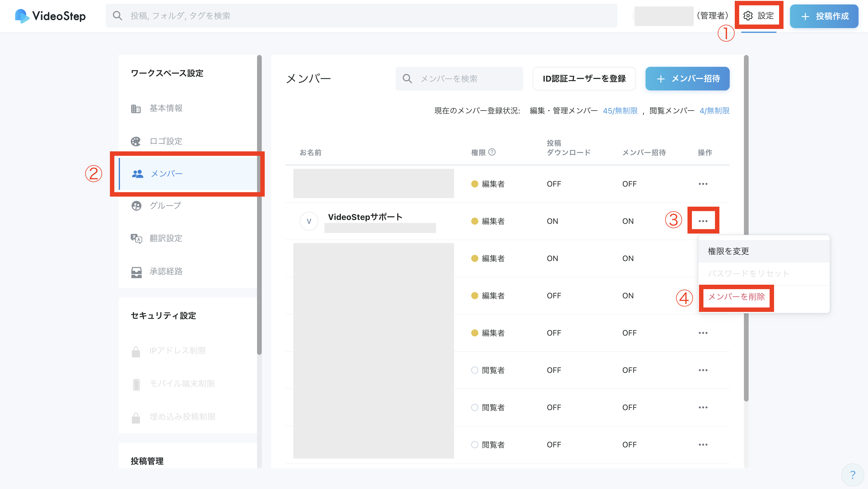Viewport: 868px width, 489px height.
Task: Choose メンバーを削除 in the context menu
Action: pyautogui.click(x=736, y=297)
